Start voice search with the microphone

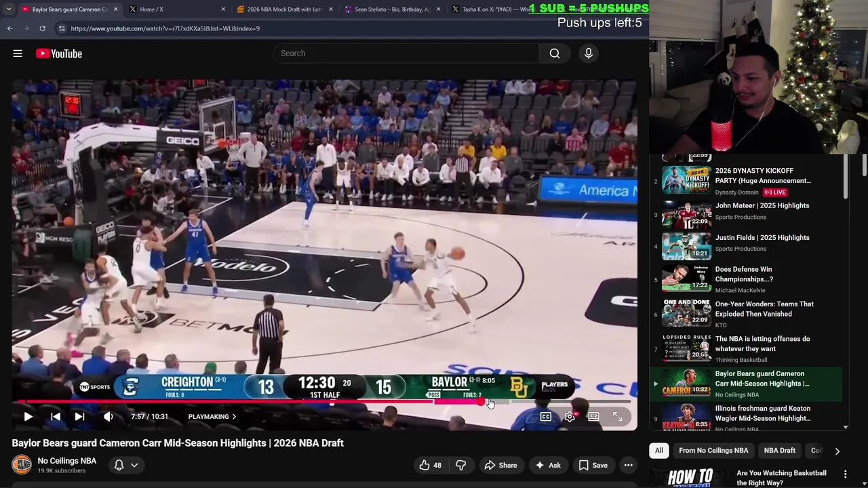click(x=589, y=54)
